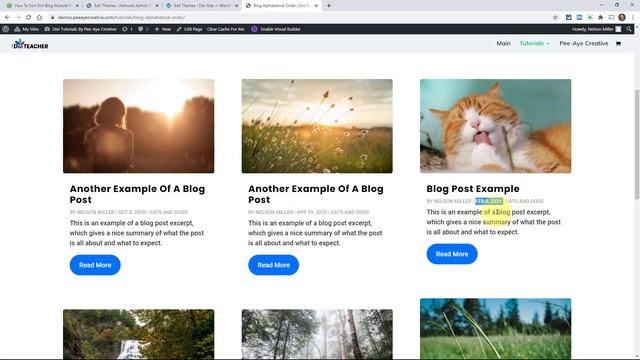This screenshot has height=360, width=640.
Task: Open the cast icon in browser toolbar
Action: [x=611, y=18]
